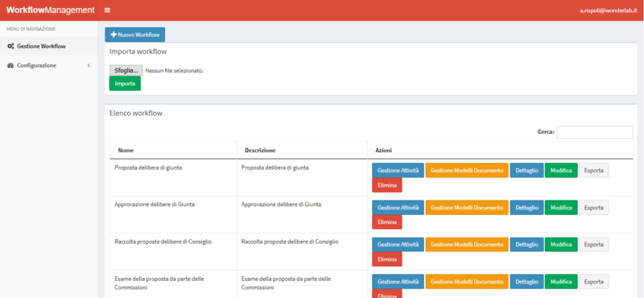Create a new workflow with Nuovo Workflow
This screenshot has height=298, width=644.
(x=134, y=35)
